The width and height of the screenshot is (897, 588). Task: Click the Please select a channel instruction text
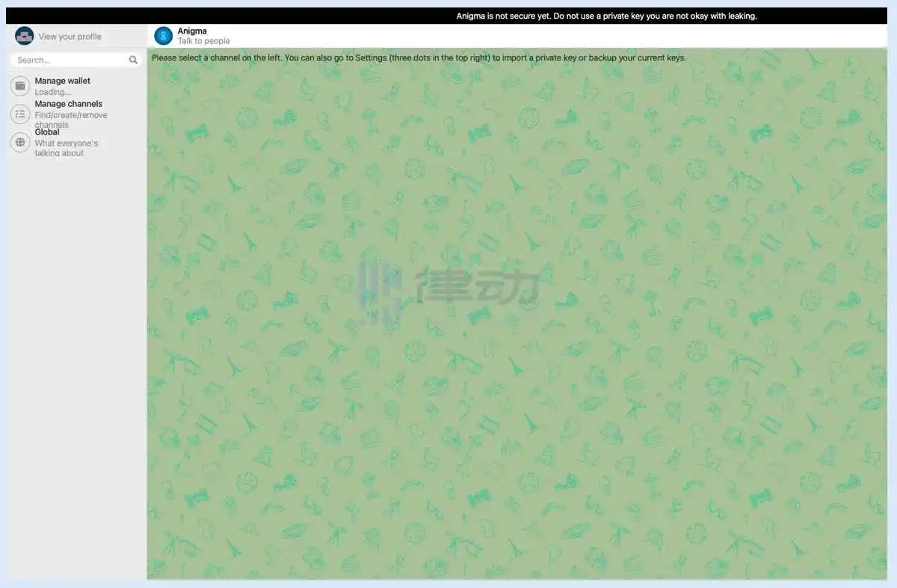coord(419,58)
